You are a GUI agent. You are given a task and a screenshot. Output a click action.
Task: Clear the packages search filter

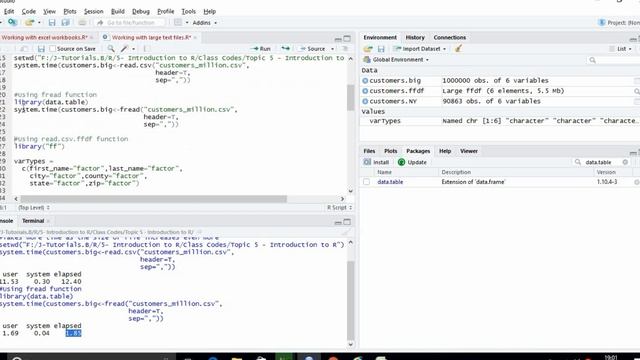tap(625, 162)
